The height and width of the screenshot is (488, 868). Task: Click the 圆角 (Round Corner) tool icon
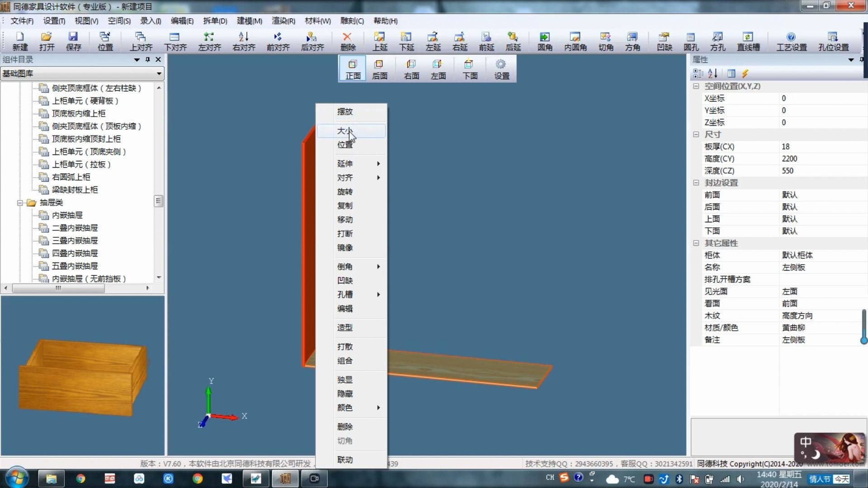click(x=543, y=41)
